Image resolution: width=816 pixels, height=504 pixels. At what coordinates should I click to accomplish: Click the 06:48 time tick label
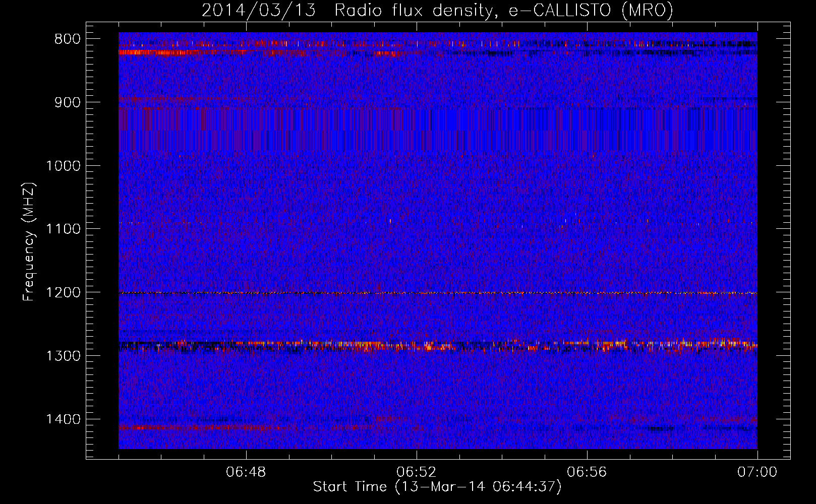click(x=246, y=472)
